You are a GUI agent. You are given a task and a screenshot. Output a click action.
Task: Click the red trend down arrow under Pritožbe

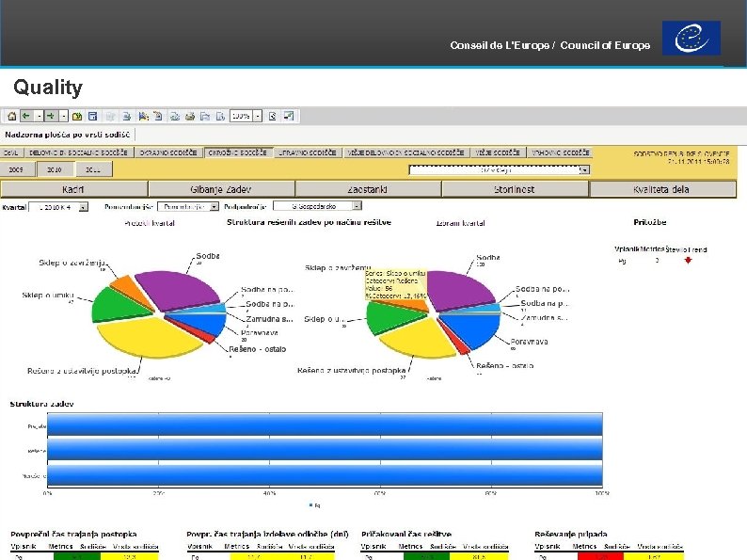coord(688,260)
